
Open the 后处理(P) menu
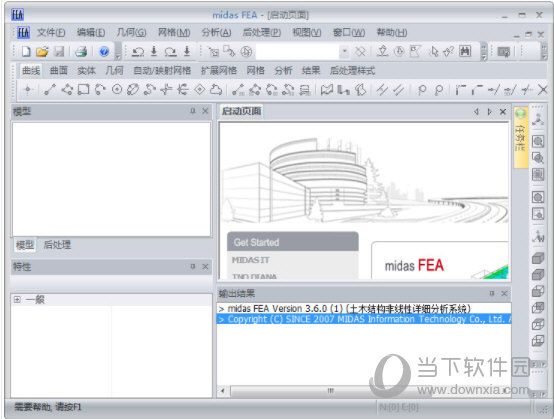click(261, 33)
